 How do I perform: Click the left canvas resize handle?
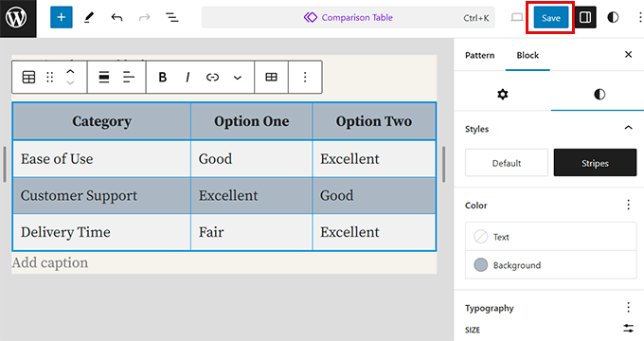pyautogui.click(x=5, y=164)
